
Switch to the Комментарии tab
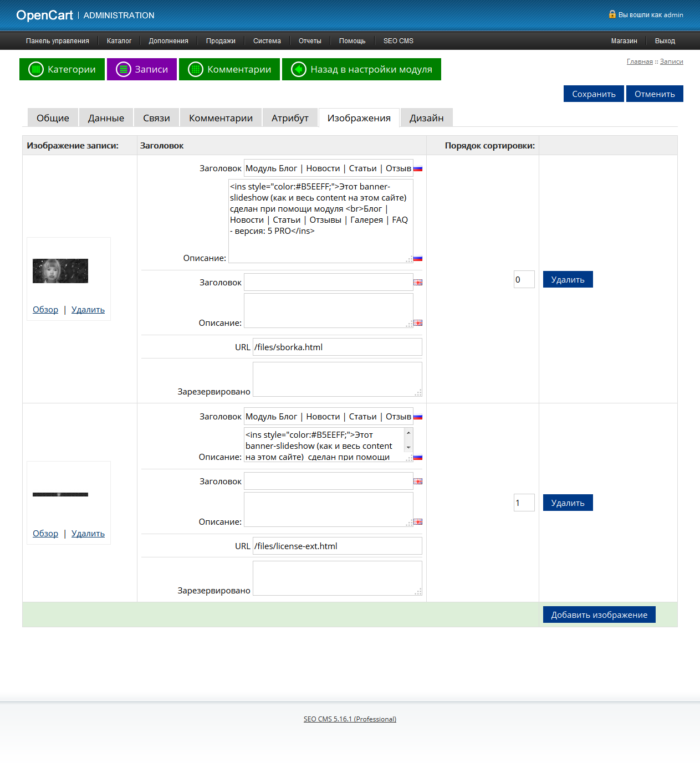coord(221,117)
